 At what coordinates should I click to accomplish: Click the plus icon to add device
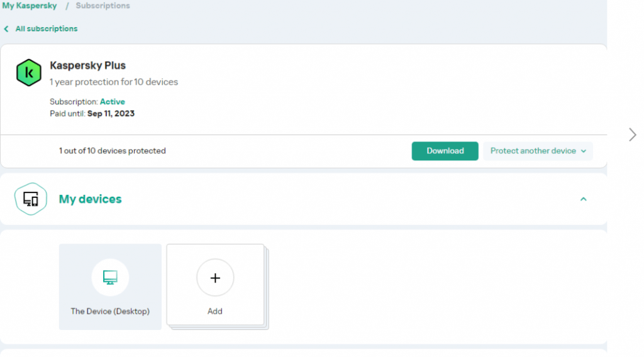tap(215, 278)
